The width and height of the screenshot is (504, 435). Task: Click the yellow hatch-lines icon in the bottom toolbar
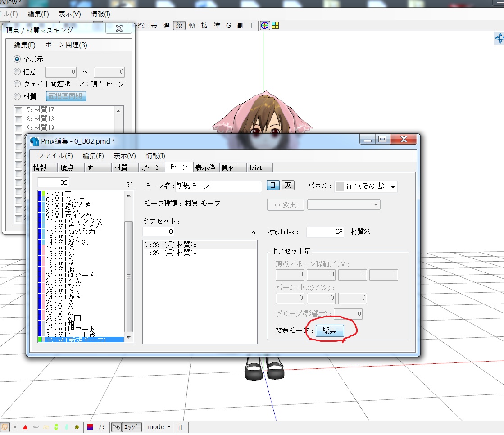[46, 427]
